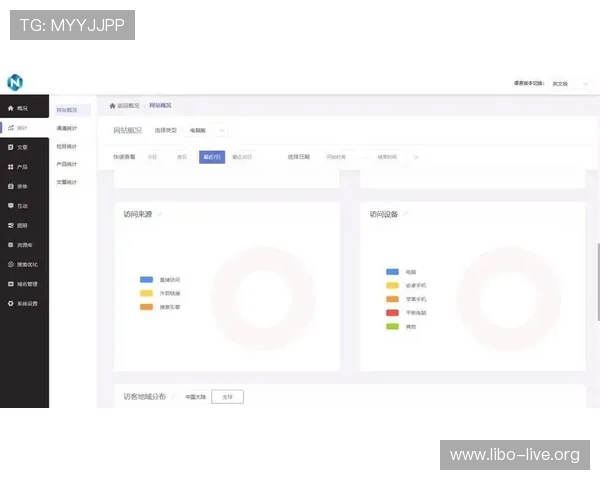Open 域名管理 via its sidebar icon
This screenshot has width=600, height=480.
click(x=11, y=284)
